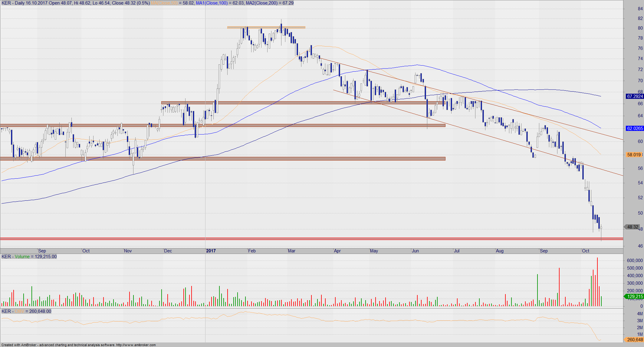Click the MA1(Close,100) legend label
Screen dimensions: 644x347
(x=212, y=3)
